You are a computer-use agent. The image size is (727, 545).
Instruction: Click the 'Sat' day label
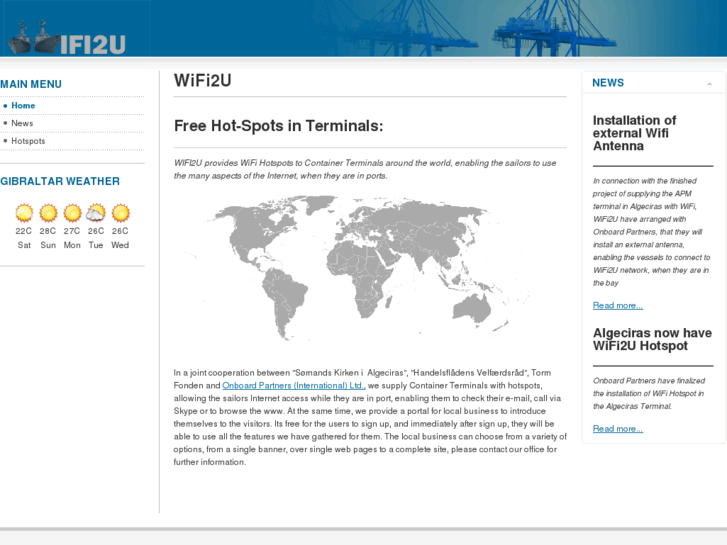click(24, 245)
